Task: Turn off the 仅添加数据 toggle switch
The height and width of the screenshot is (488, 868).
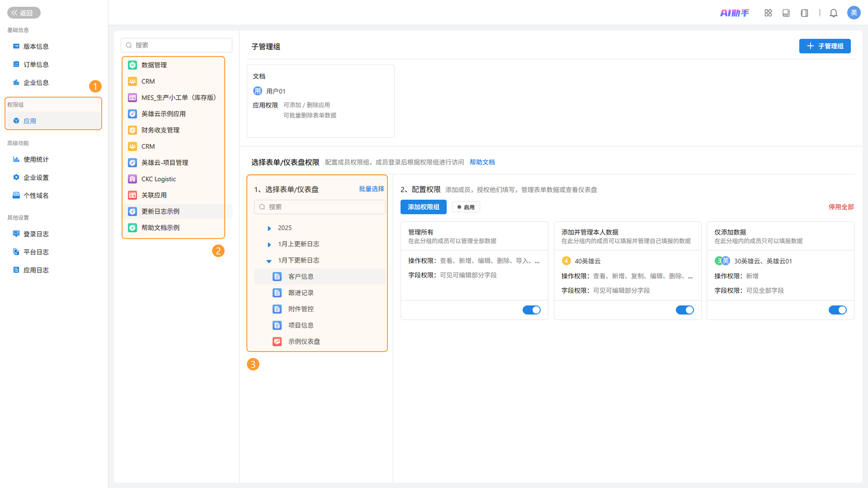Action: (x=837, y=310)
